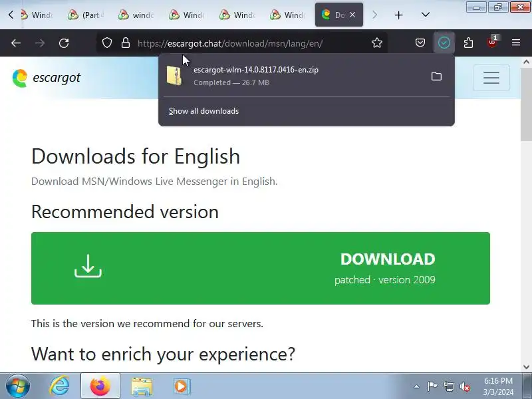Open network tray icon

tap(448, 386)
